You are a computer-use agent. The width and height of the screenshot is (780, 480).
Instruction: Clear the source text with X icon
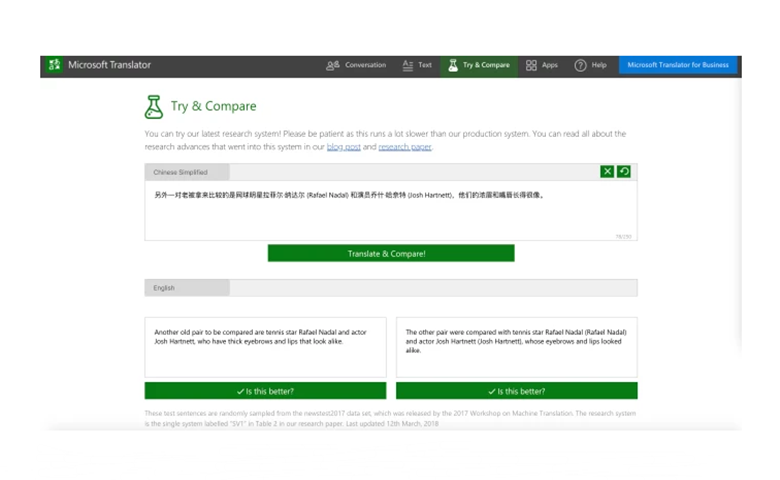(x=607, y=172)
